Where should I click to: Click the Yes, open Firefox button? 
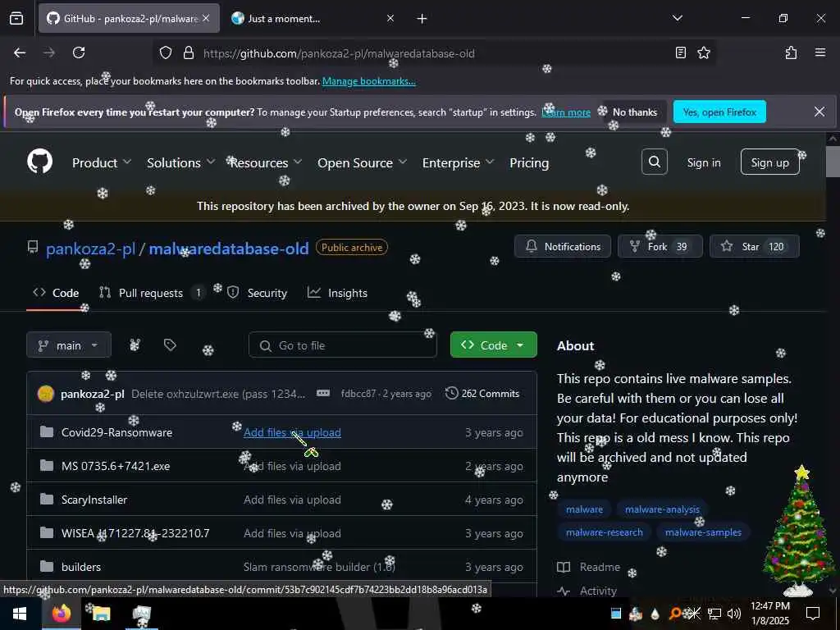pyautogui.click(x=719, y=112)
